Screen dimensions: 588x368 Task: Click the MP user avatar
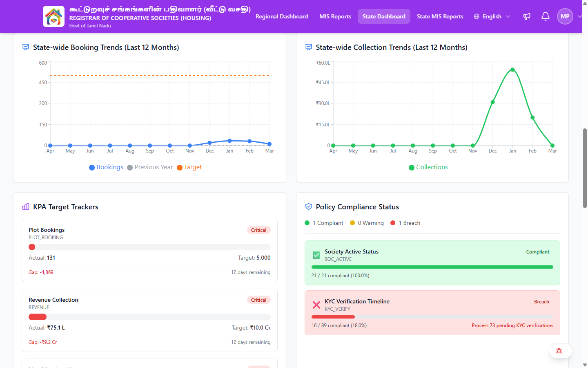pos(565,16)
